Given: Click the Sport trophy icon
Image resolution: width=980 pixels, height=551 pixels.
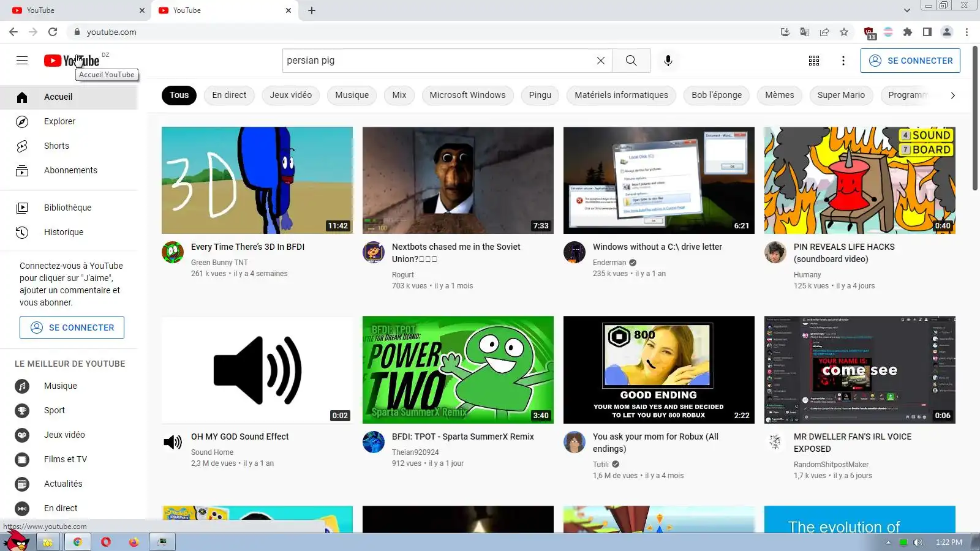Looking at the screenshot, I should click(22, 410).
